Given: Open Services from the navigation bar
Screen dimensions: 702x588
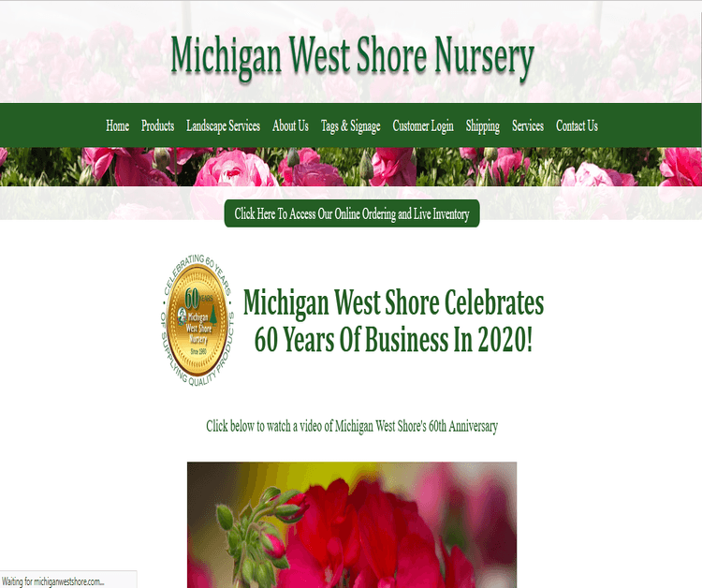Looking at the screenshot, I should pyautogui.click(x=528, y=125).
